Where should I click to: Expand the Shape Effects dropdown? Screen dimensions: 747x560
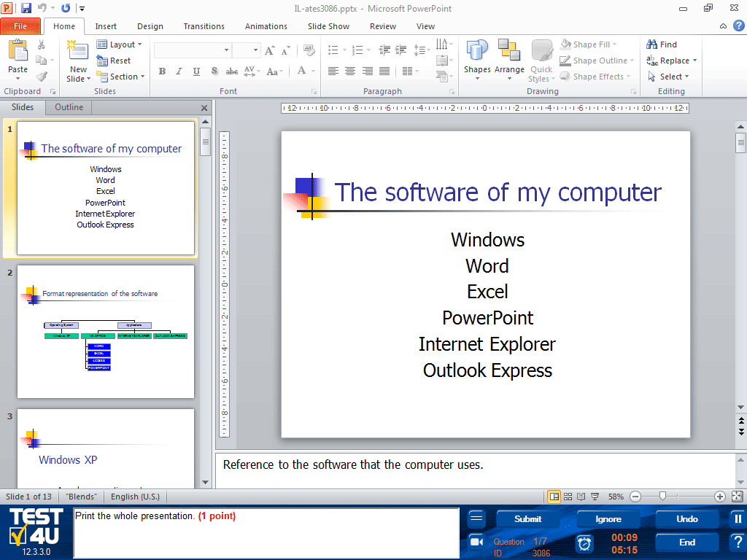click(595, 77)
